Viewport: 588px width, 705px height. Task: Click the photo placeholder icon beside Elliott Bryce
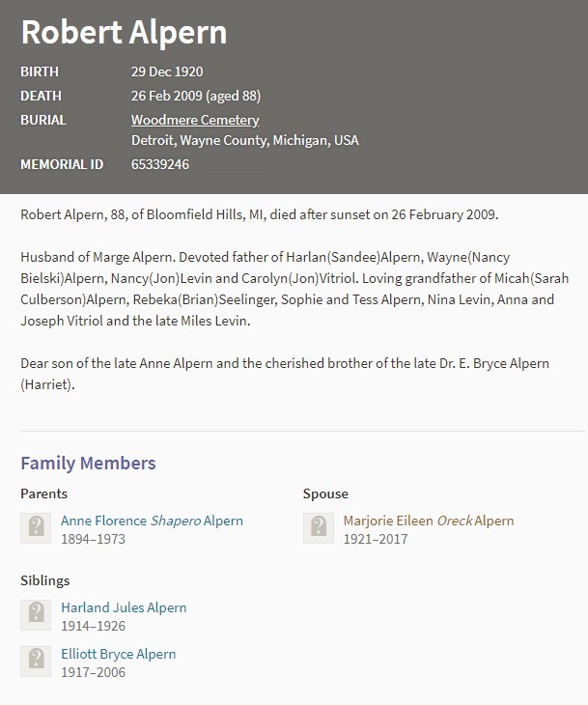pos(37,662)
